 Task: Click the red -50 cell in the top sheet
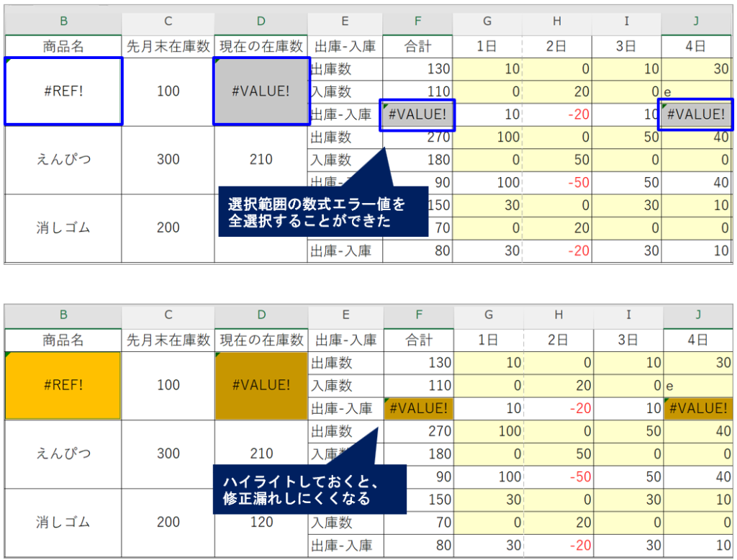point(559,183)
